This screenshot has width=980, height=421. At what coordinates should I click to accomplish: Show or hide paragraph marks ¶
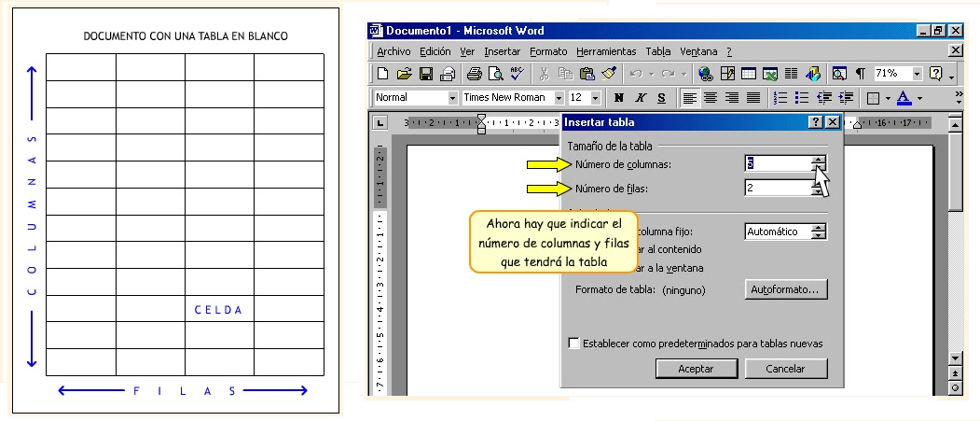[x=861, y=74]
